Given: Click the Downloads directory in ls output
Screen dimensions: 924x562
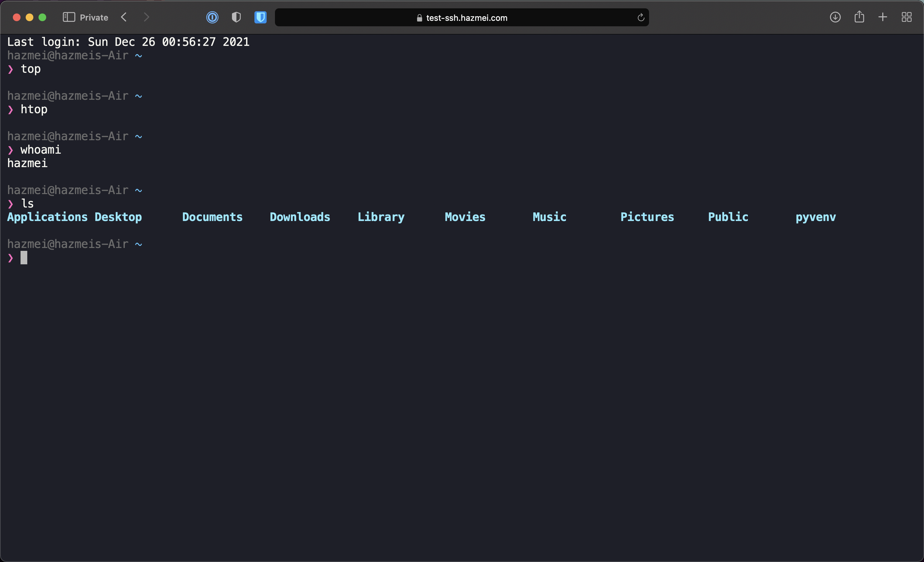Looking at the screenshot, I should (300, 217).
